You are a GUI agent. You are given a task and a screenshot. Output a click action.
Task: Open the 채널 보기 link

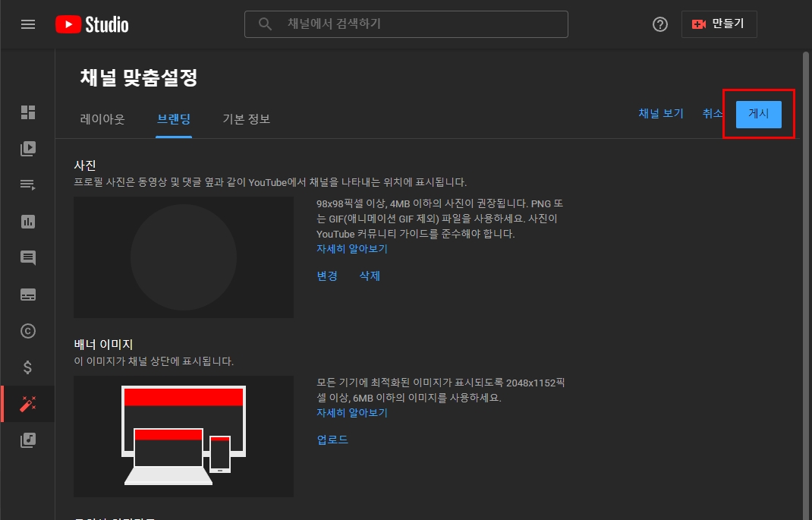(659, 113)
